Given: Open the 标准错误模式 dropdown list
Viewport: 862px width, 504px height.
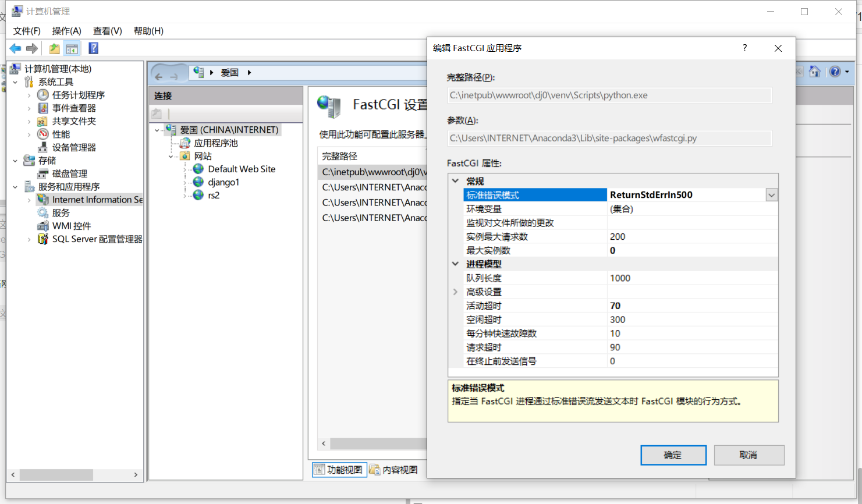Looking at the screenshot, I should pos(771,194).
